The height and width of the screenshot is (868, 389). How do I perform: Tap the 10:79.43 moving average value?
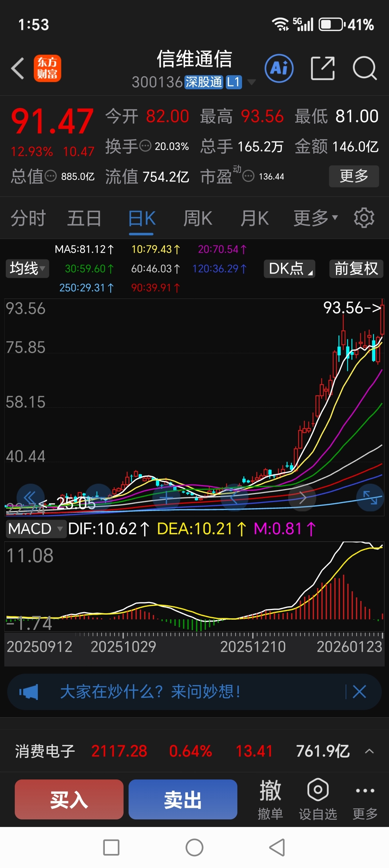coord(156,249)
